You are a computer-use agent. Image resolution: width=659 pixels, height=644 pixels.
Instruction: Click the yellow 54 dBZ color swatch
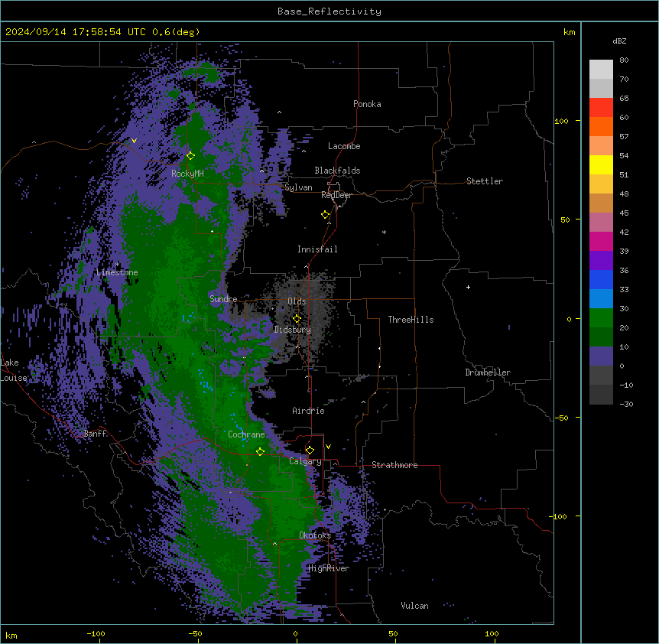pyautogui.click(x=601, y=164)
